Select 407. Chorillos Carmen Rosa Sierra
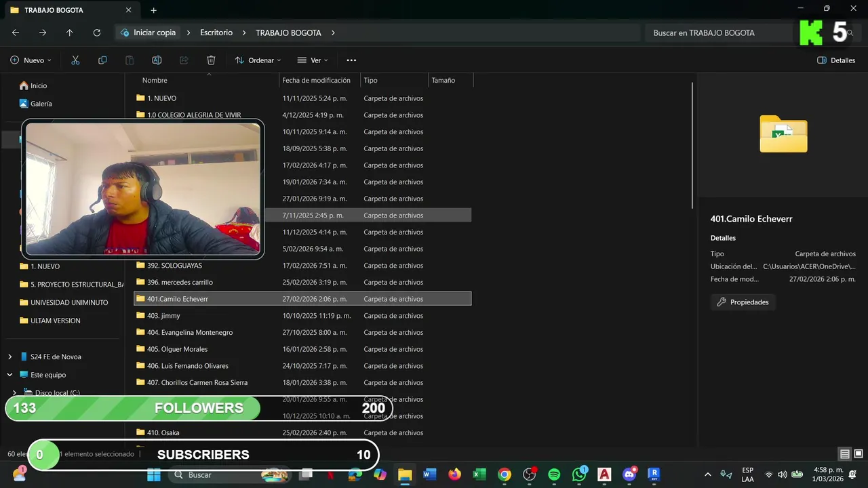The height and width of the screenshot is (488, 868). point(302,382)
